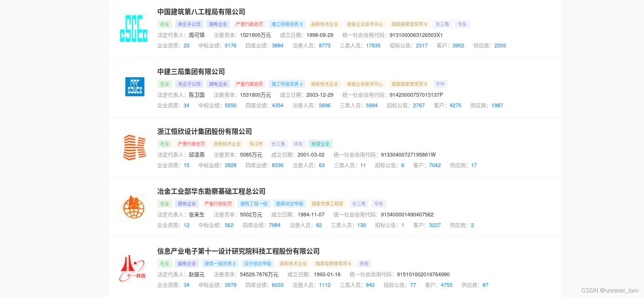
Task: Click 四库业绩 count 4354
Action: (278, 105)
